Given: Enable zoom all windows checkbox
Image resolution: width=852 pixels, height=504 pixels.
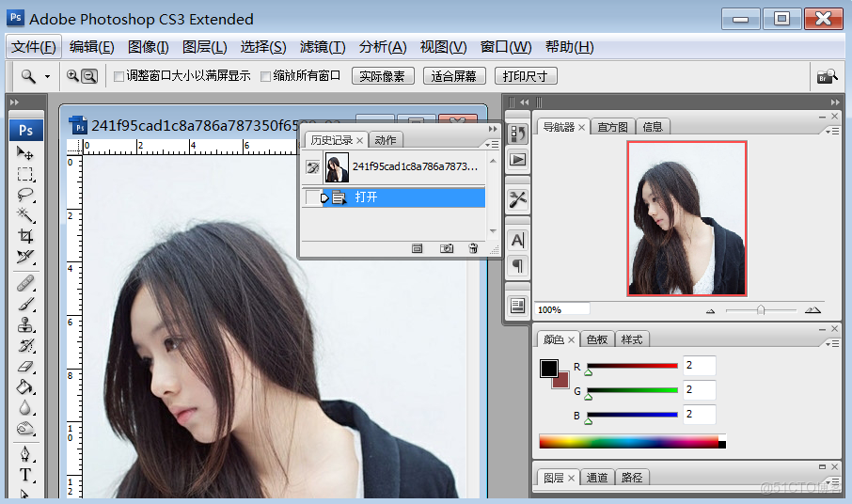Looking at the screenshot, I should (x=265, y=76).
